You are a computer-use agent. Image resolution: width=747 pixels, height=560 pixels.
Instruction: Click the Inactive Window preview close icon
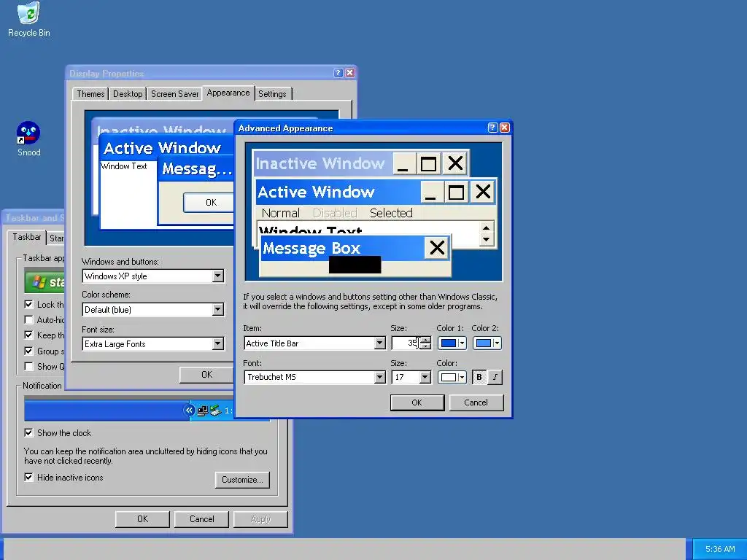click(455, 164)
